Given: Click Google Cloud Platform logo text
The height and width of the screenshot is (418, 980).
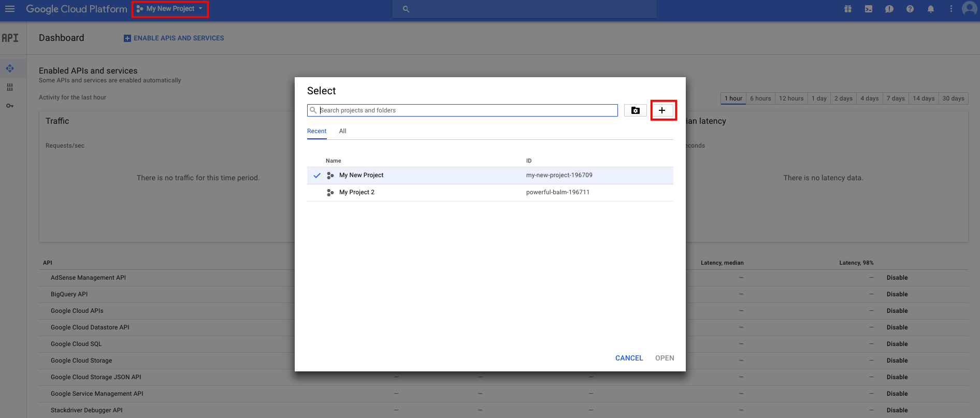Looking at the screenshot, I should 77,9.
